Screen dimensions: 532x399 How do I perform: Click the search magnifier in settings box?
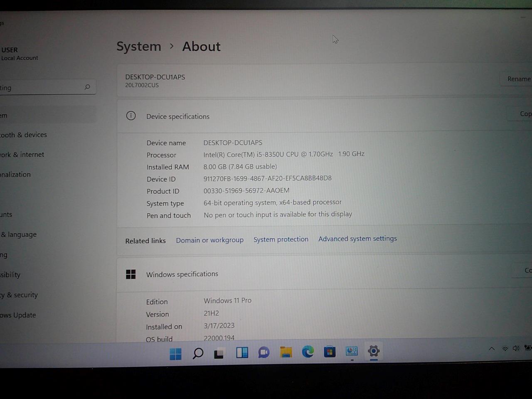[87, 87]
